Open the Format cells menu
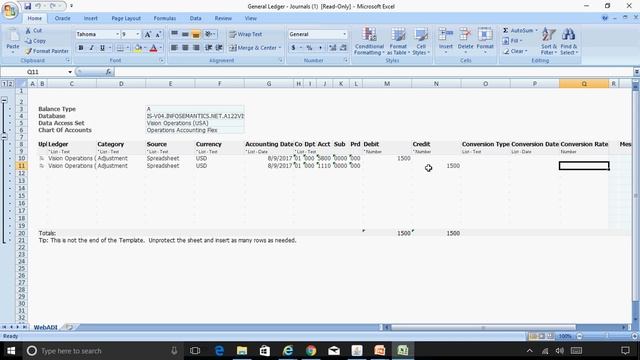This screenshot has height=360, width=640. (485, 40)
